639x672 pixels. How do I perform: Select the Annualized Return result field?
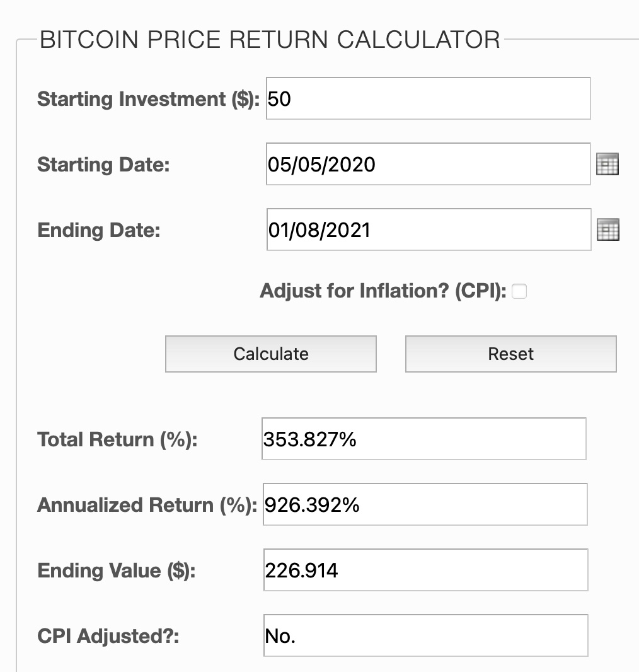tap(425, 504)
